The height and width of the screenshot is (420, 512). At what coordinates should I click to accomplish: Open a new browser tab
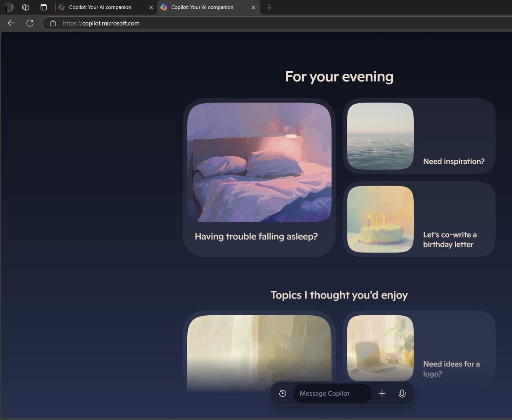[x=269, y=7]
